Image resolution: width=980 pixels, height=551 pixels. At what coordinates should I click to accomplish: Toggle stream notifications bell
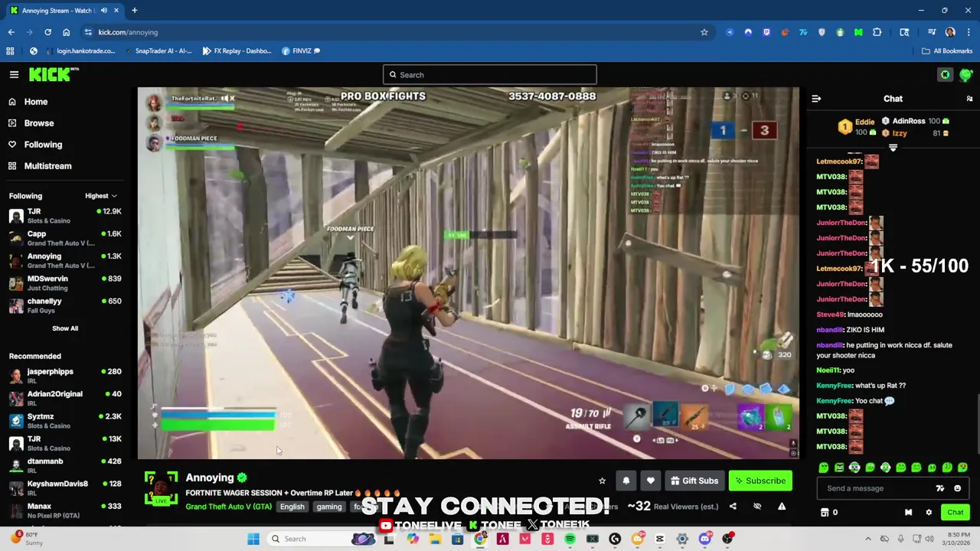click(626, 481)
